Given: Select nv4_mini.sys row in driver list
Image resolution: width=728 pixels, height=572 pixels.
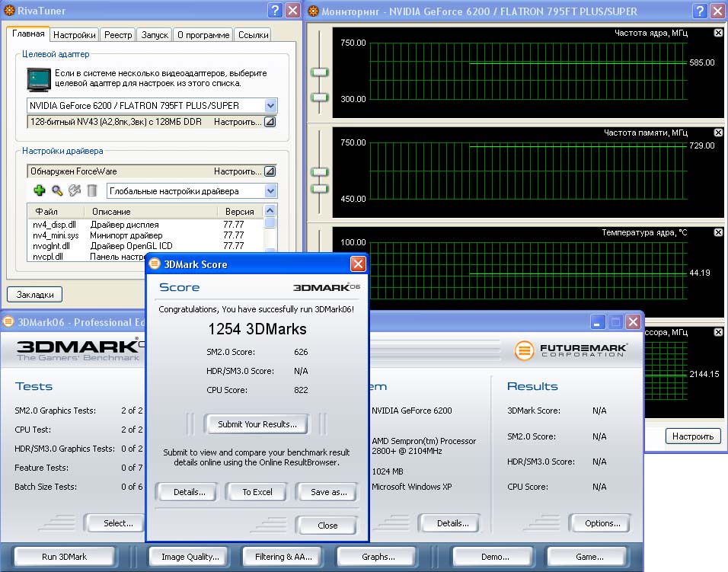Looking at the screenshot, I should 145,235.
